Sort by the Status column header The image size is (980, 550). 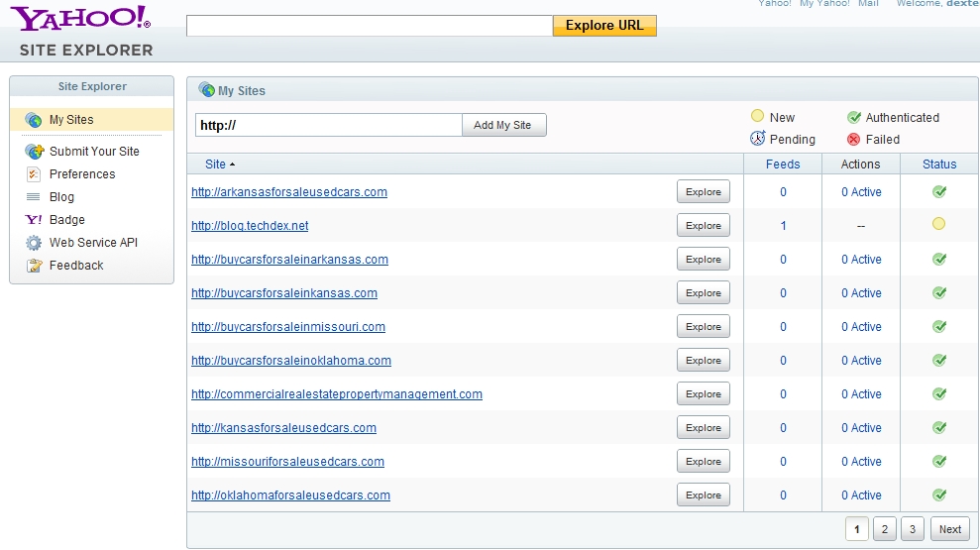pos(939,165)
